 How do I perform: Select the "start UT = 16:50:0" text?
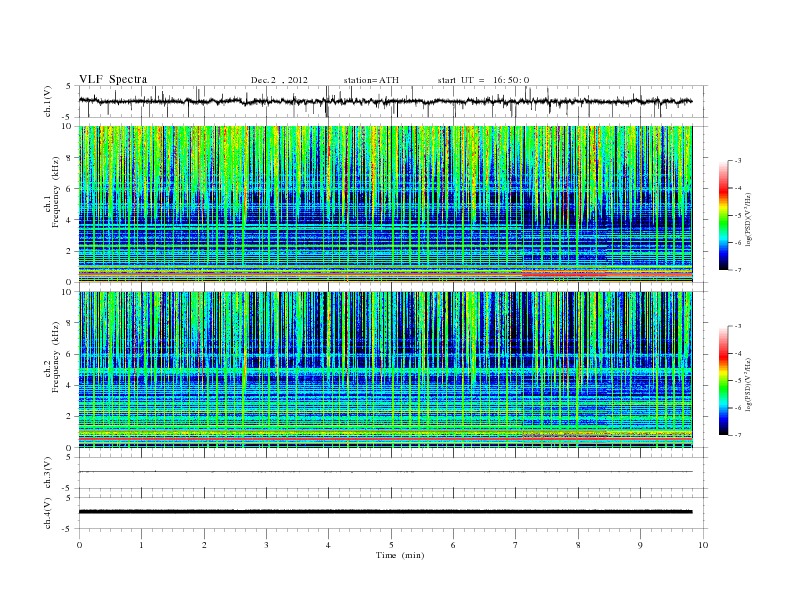click(483, 80)
